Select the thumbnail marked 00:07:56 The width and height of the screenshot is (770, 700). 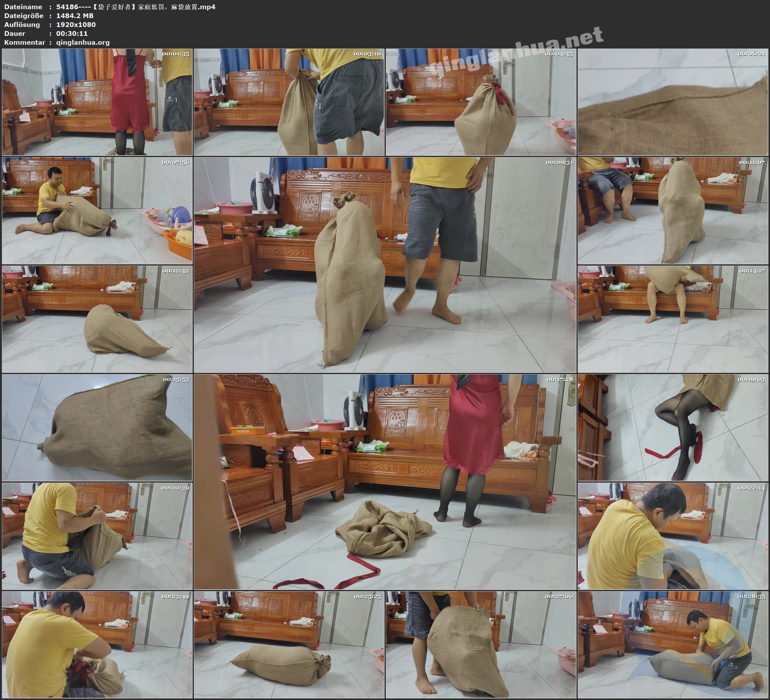tap(97, 210)
